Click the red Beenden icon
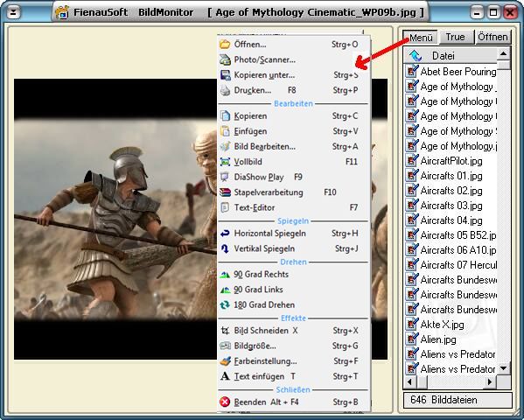The image size is (524, 420). tap(225, 402)
